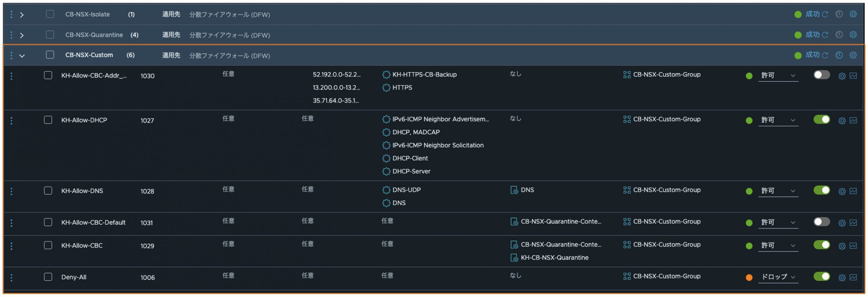Screen dimensions: 868x297
Task: Click refresh icon next to CB-NSX-Isolate status
Action: (825, 14)
